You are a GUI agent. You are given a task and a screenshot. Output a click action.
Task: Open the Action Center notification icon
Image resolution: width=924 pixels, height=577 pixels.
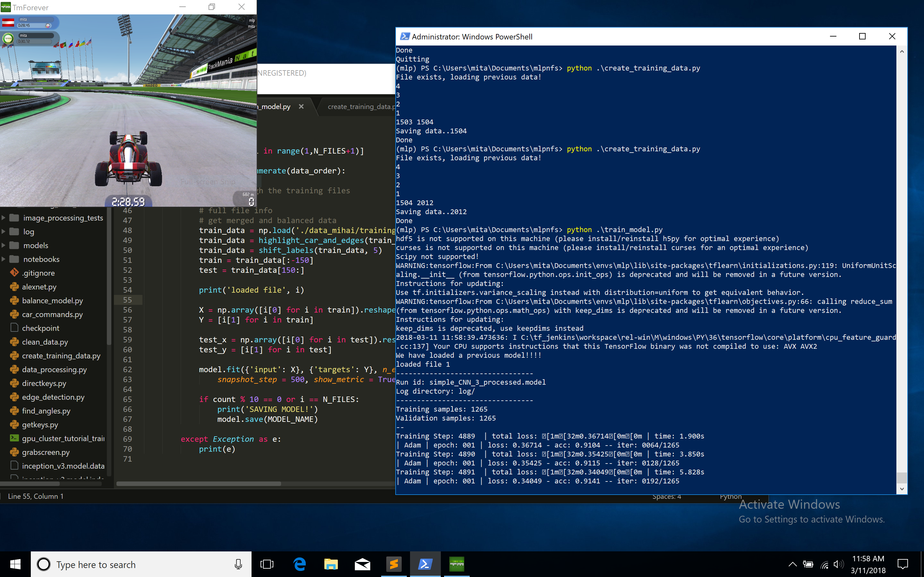click(903, 564)
